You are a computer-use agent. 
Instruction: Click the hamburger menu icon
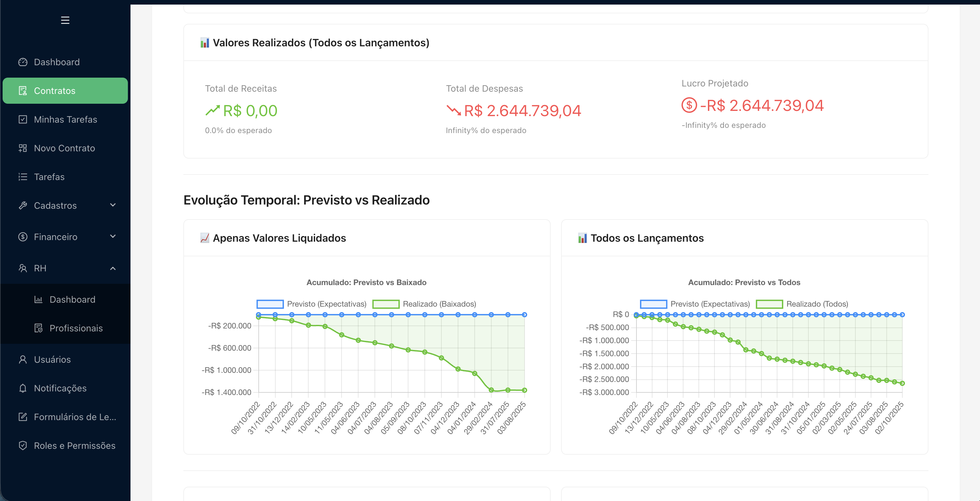coord(65,20)
